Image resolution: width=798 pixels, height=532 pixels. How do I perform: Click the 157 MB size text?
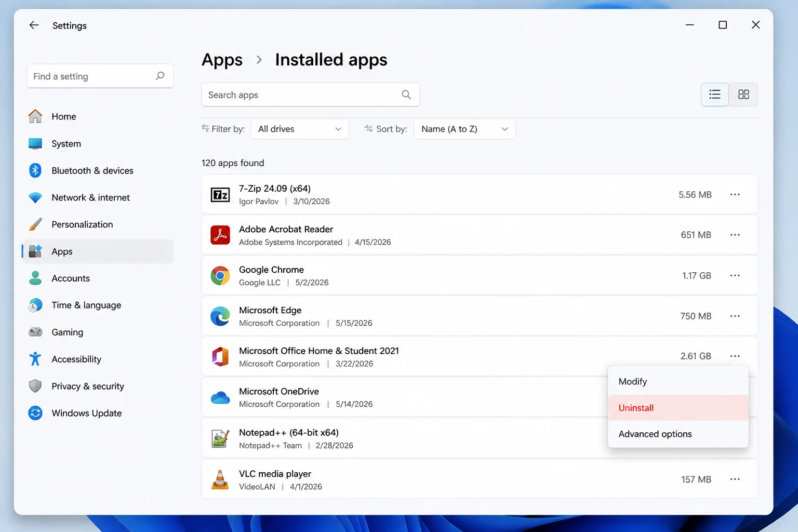[x=696, y=479]
